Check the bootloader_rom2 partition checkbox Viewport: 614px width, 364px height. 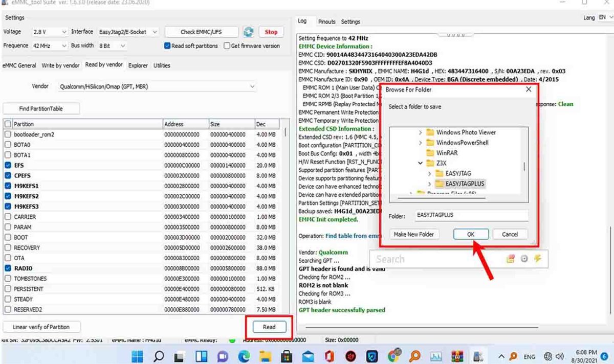tap(8, 134)
